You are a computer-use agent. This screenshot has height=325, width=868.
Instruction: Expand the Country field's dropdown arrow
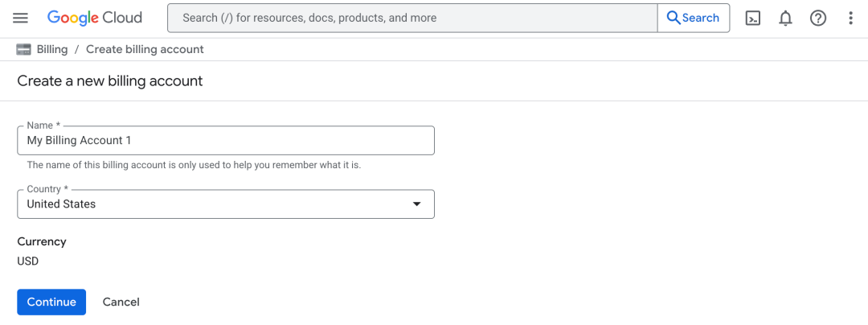tap(416, 204)
